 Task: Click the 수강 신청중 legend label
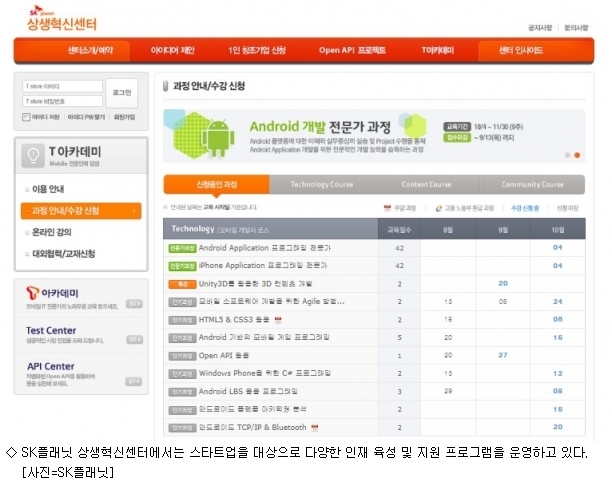pyautogui.click(x=525, y=208)
